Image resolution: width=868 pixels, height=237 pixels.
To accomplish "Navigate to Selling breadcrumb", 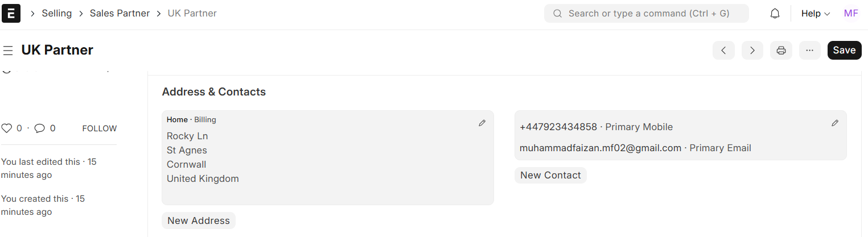I will pos(57,13).
